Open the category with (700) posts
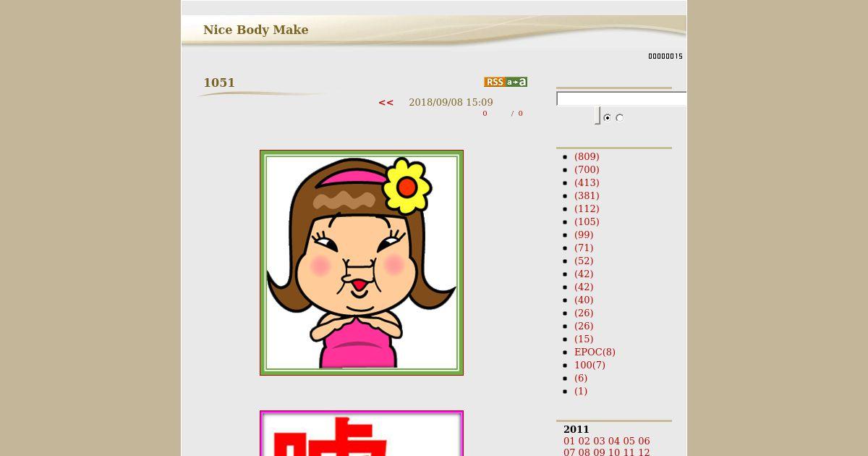This screenshot has height=456, width=868. [587, 169]
